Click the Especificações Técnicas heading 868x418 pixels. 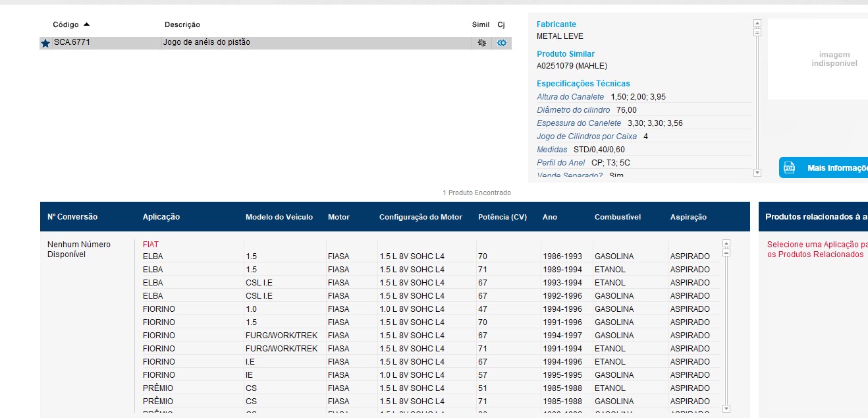click(x=583, y=84)
